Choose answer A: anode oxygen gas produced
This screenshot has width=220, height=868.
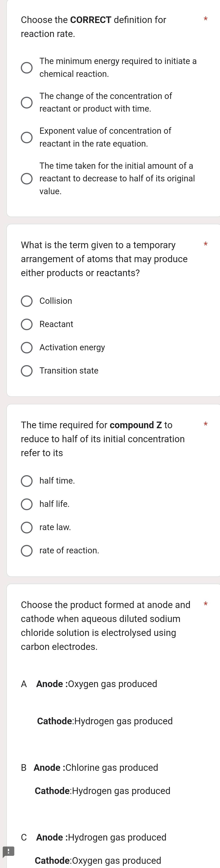point(96,684)
